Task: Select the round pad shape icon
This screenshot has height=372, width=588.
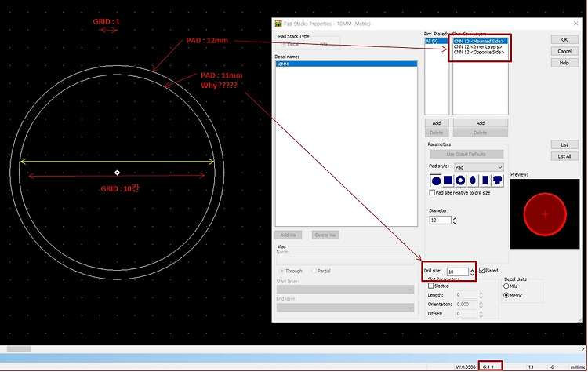Action: [x=436, y=181]
